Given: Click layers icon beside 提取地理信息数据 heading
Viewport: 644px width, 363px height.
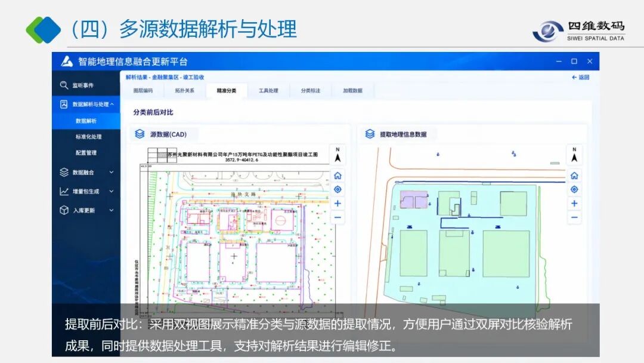Looking at the screenshot, I should click(x=370, y=134).
